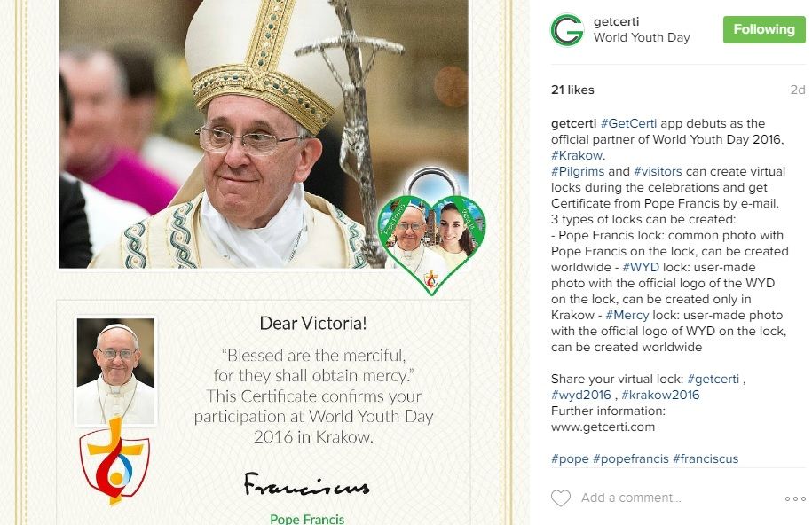The height and width of the screenshot is (525, 812).
Task: Open the #visitors hashtag
Action: coord(658,171)
